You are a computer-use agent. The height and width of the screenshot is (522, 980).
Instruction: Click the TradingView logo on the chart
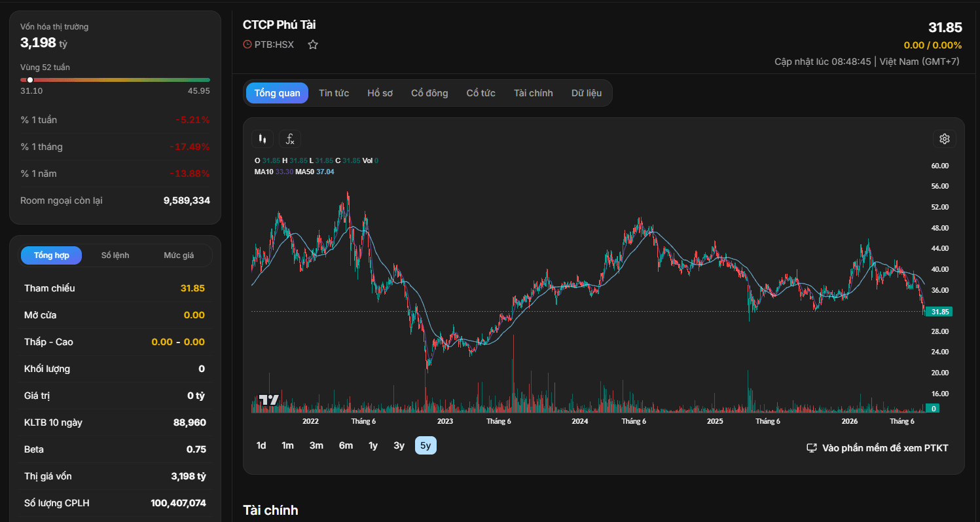coord(268,400)
